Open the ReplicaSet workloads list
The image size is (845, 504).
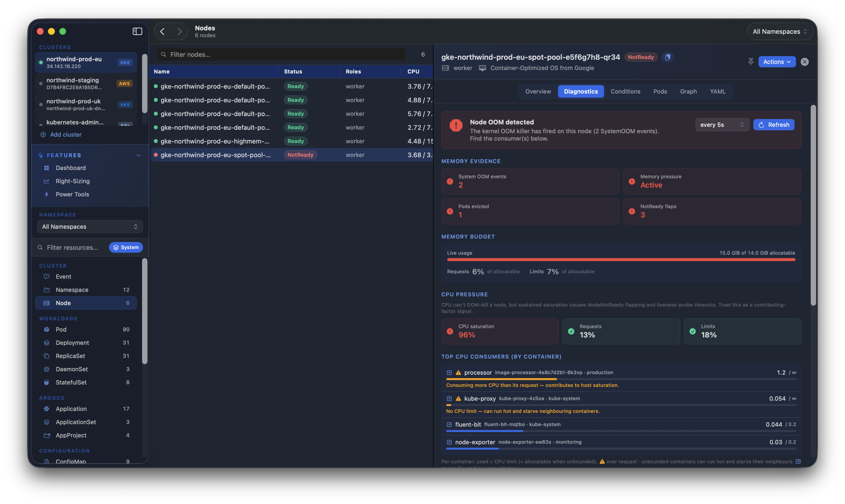[x=86, y=356]
